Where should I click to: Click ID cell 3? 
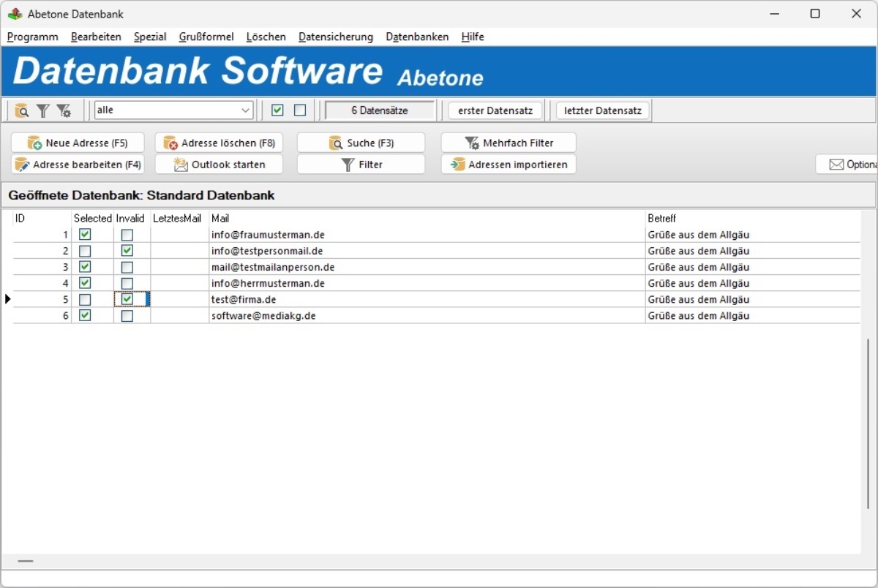tap(42, 267)
